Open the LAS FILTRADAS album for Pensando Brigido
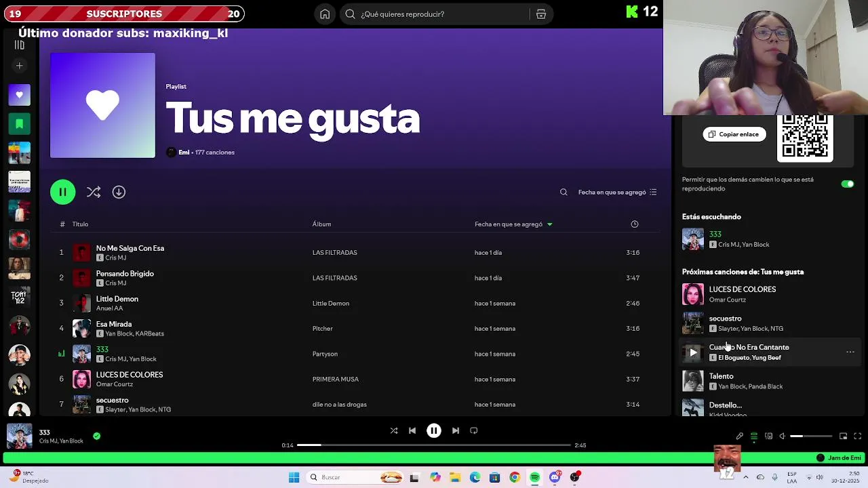The width and height of the screenshot is (868, 488). click(334, 278)
